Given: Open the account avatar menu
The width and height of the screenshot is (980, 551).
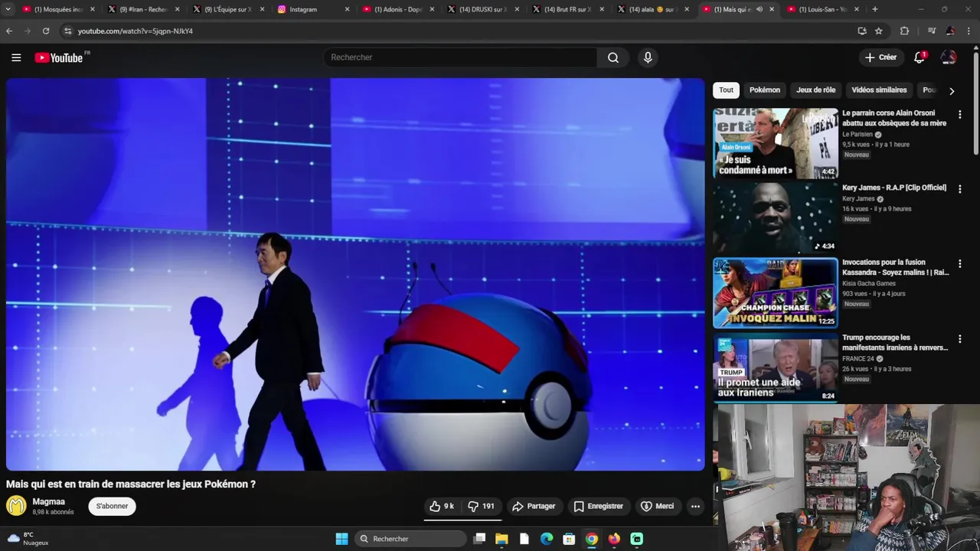Looking at the screenshot, I should click(x=949, y=57).
